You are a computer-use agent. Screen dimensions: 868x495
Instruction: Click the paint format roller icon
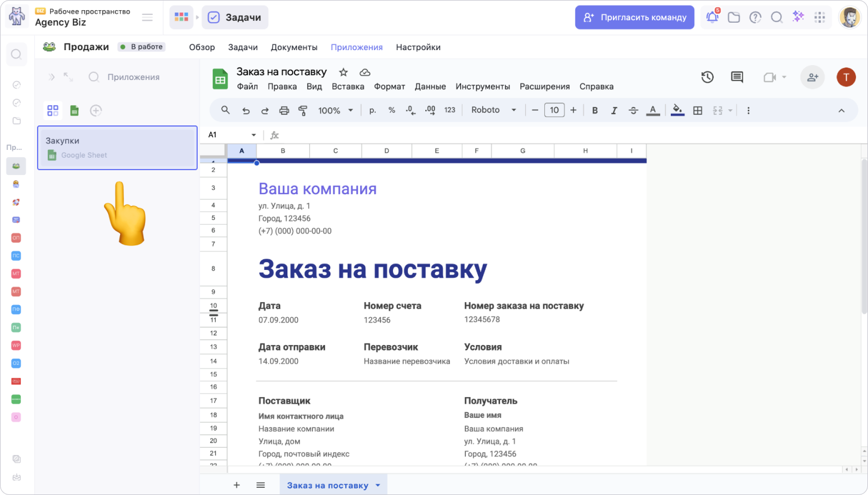coord(303,110)
